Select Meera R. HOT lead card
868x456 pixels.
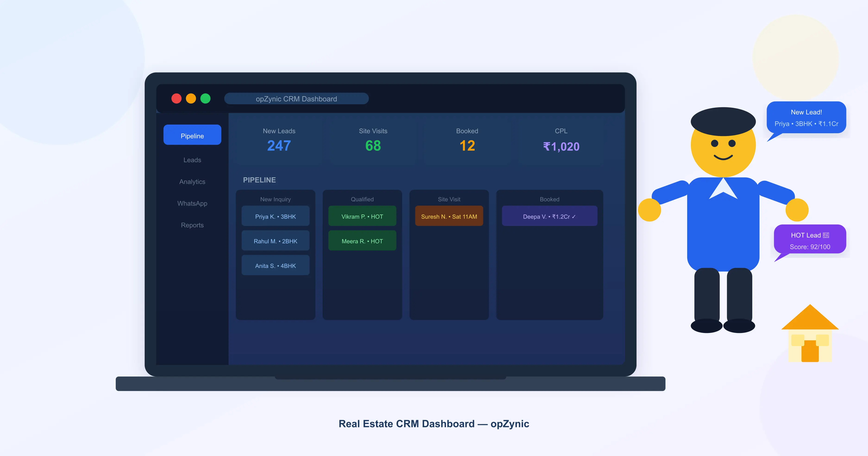click(362, 241)
